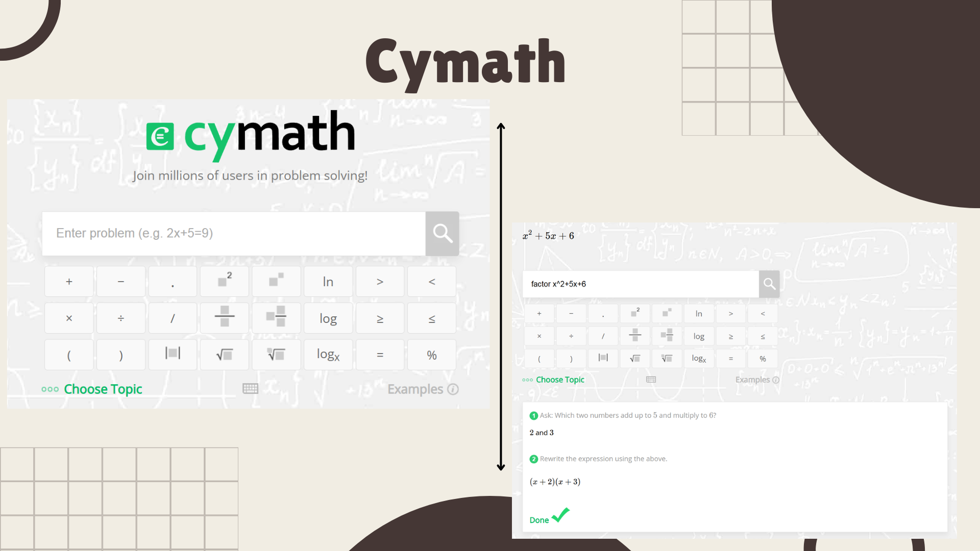Insert the squared exponent in the right keypad
Screen dimensions: 980x551
(635, 314)
